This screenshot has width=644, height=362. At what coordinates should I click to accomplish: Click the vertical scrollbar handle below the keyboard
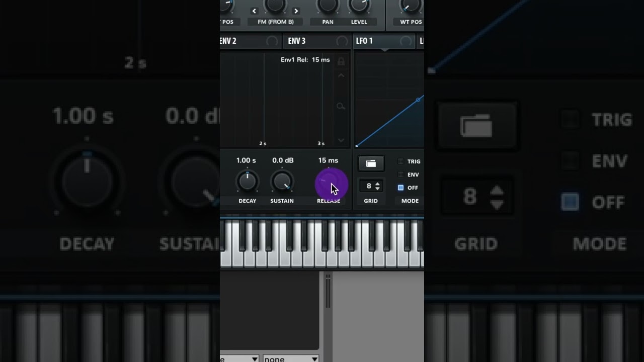(328, 292)
